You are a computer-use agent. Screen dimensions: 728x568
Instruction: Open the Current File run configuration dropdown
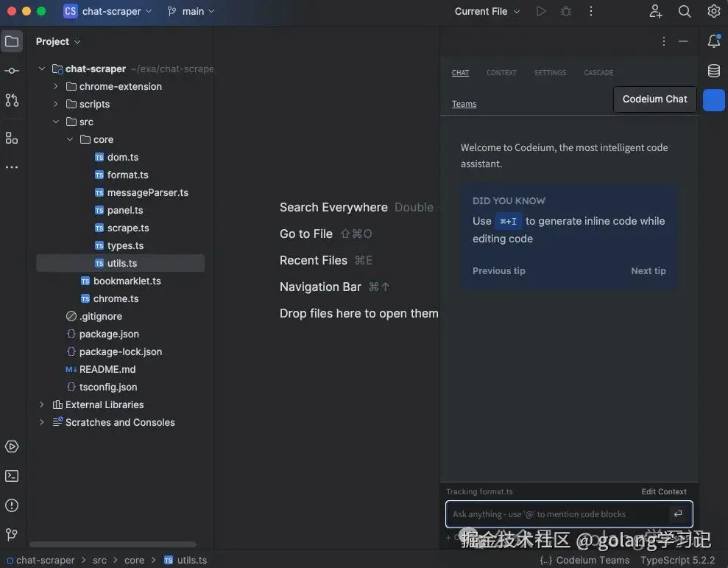487,11
